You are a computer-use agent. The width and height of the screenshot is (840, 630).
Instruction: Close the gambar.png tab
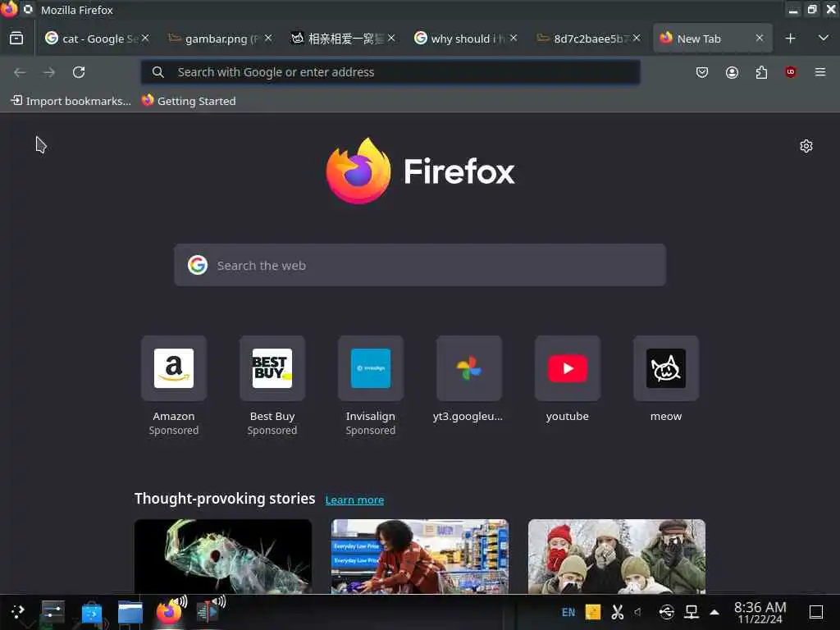[268, 38]
